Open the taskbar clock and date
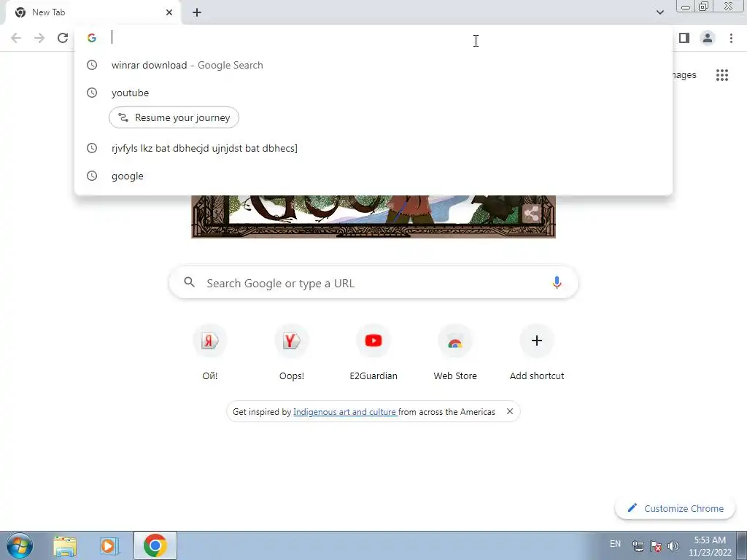This screenshot has width=747, height=560. pyautogui.click(x=710, y=546)
